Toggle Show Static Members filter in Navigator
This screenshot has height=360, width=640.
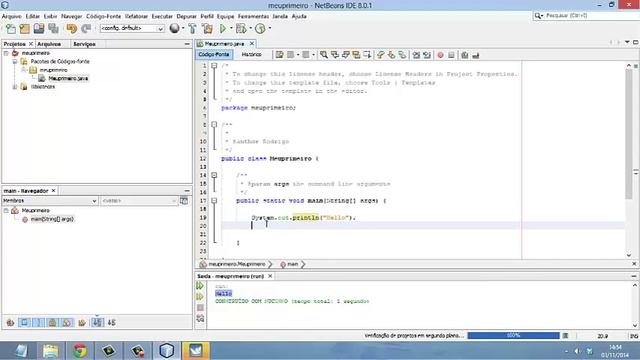(x=38, y=323)
